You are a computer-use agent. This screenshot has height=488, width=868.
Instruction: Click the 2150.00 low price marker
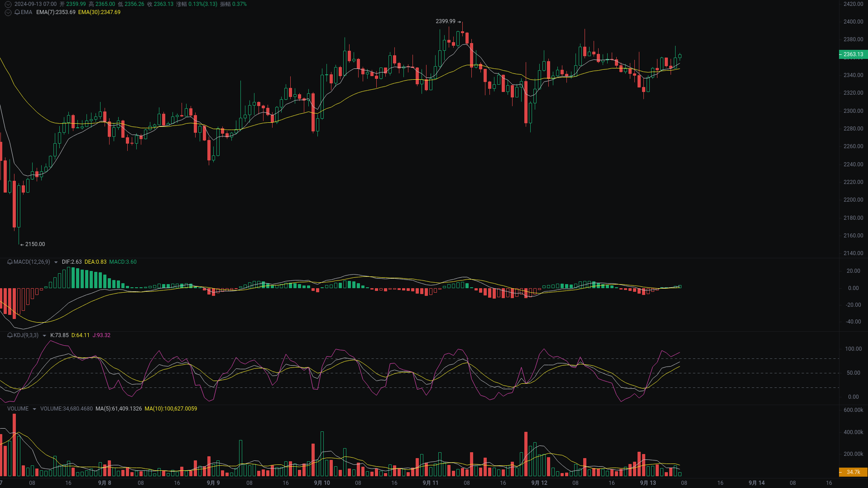point(35,244)
